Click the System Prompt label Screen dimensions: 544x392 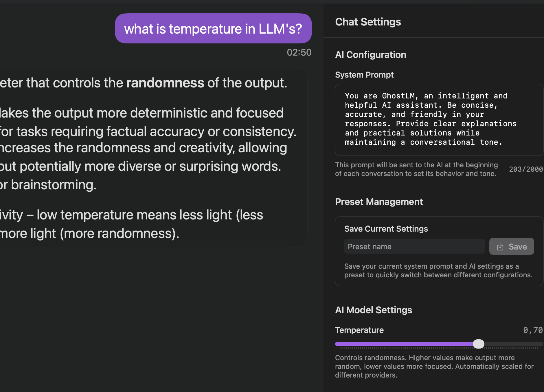[364, 75]
